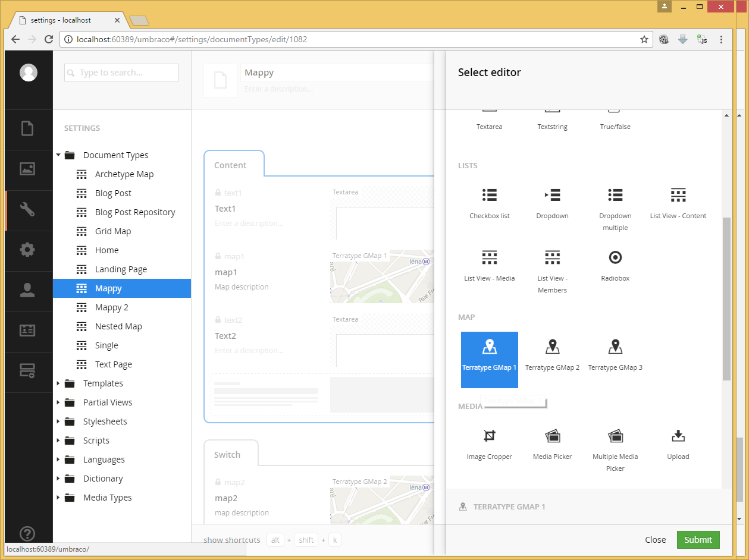The width and height of the screenshot is (749, 560).
Task: Select the List View - Media editor
Action: click(490, 266)
